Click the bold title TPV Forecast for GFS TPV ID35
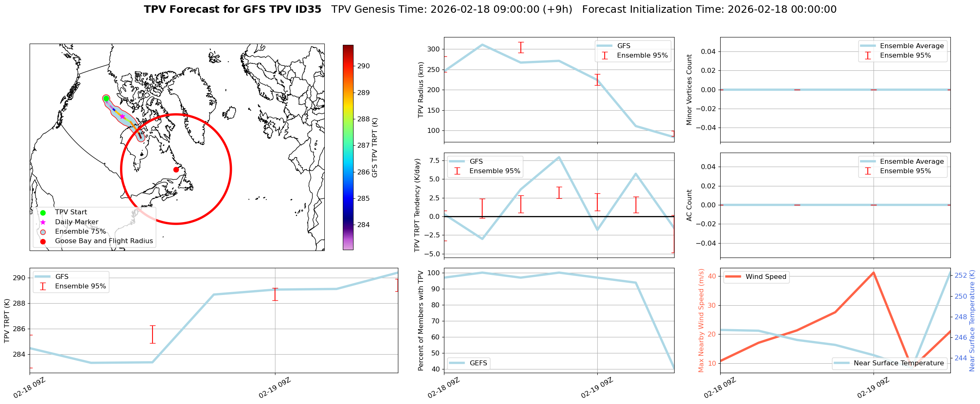Screen dimensions: 980x404 (232, 9)
